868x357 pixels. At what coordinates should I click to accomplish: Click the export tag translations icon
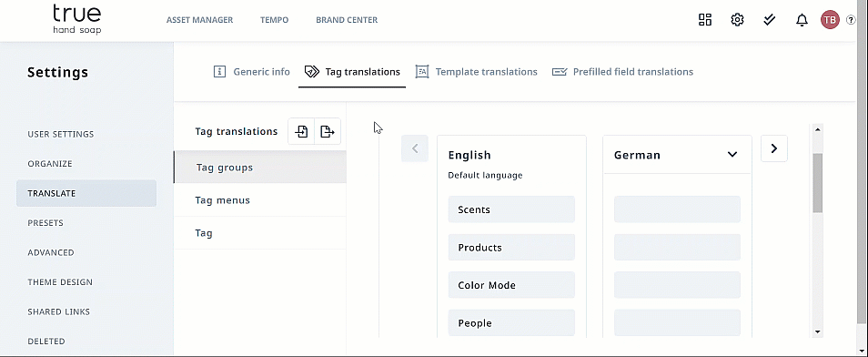click(328, 131)
